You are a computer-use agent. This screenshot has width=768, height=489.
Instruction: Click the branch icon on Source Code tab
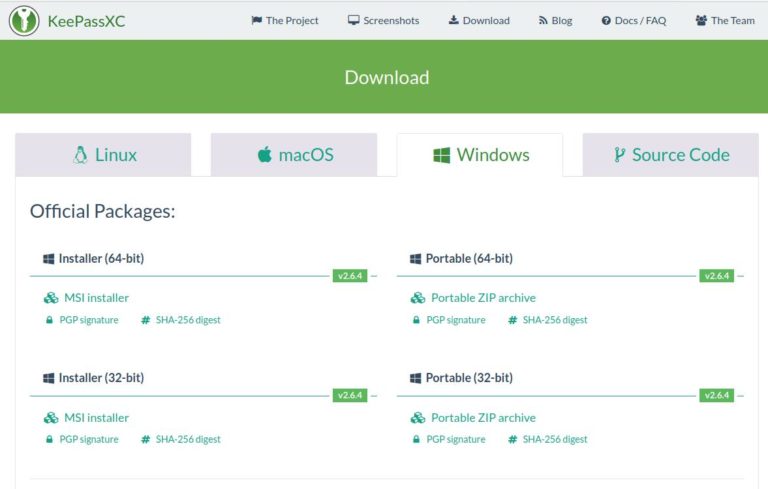click(x=619, y=155)
